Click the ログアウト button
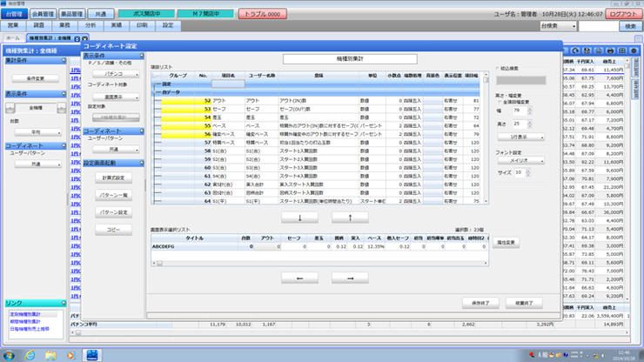This screenshot has width=644, height=362. point(623,14)
